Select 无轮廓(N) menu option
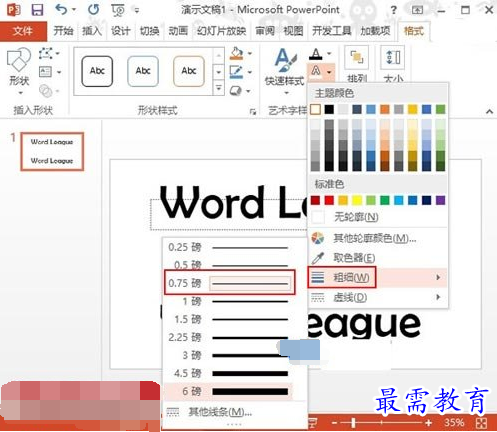 tap(378, 217)
